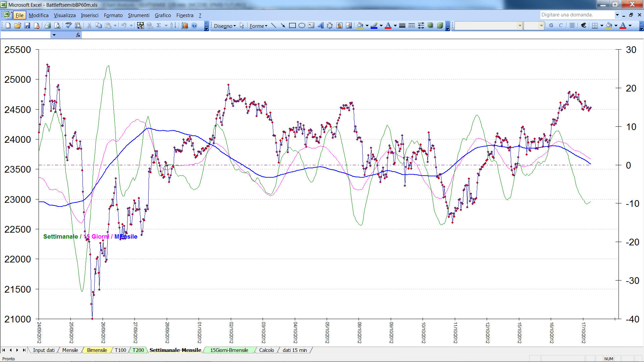The width and height of the screenshot is (644, 362).
Task: Open the Disegno drawing menu
Action: point(225,26)
